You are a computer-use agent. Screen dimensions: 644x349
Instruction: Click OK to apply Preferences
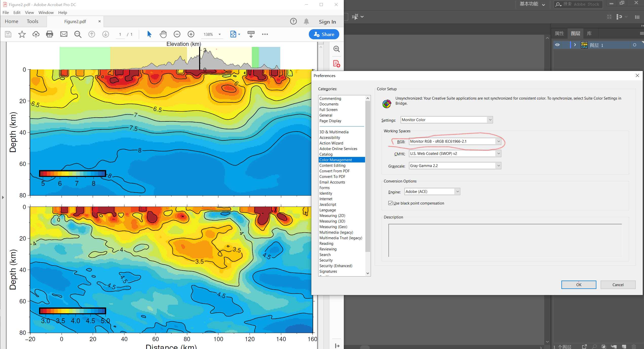[x=579, y=285]
